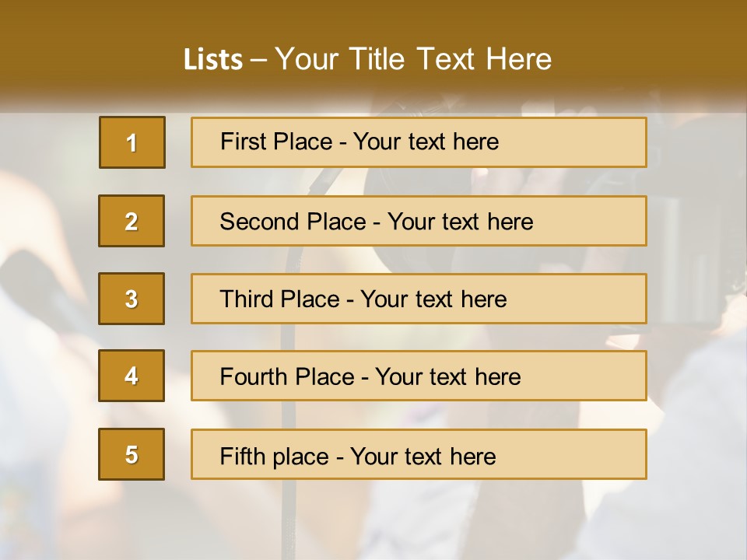Click the bold word Lists in title
The image size is (747, 560).
coord(213,60)
